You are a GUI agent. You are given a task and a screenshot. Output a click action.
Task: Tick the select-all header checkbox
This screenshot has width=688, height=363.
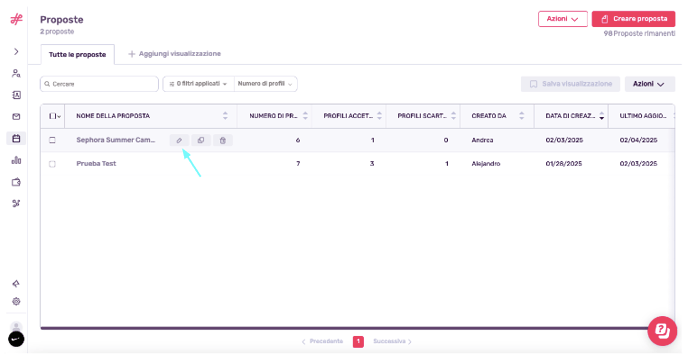pyautogui.click(x=52, y=116)
